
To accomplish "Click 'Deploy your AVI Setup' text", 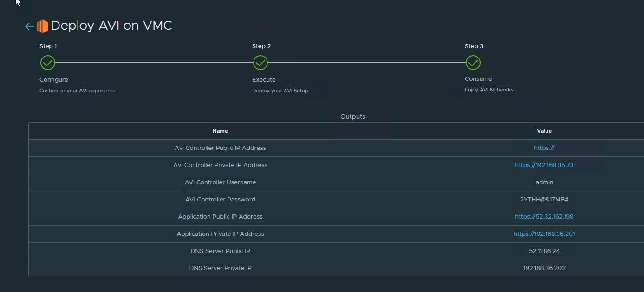I will (x=280, y=91).
